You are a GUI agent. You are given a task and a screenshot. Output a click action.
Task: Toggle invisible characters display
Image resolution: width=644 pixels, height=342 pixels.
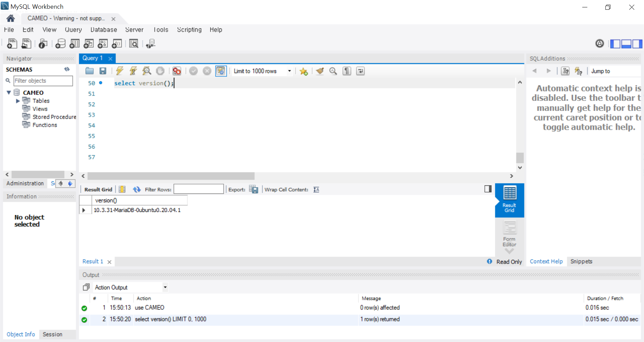click(347, 71)
